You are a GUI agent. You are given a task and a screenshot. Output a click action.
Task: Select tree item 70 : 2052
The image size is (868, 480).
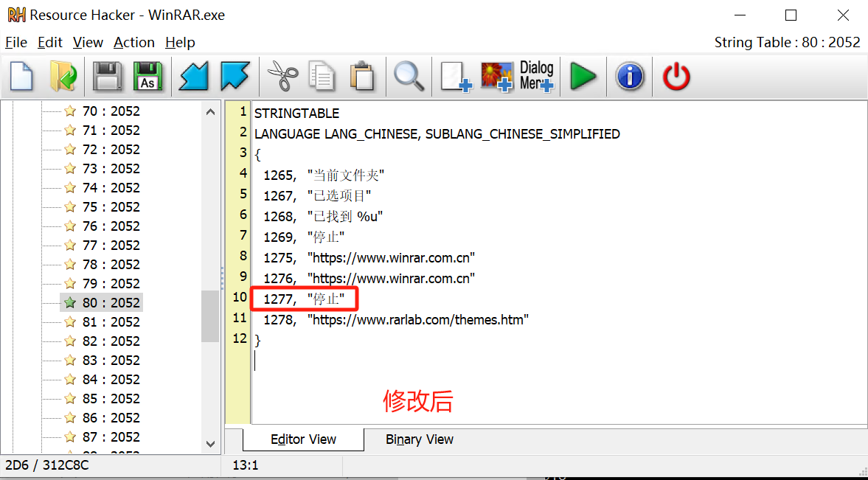click(x=111, y=111)
